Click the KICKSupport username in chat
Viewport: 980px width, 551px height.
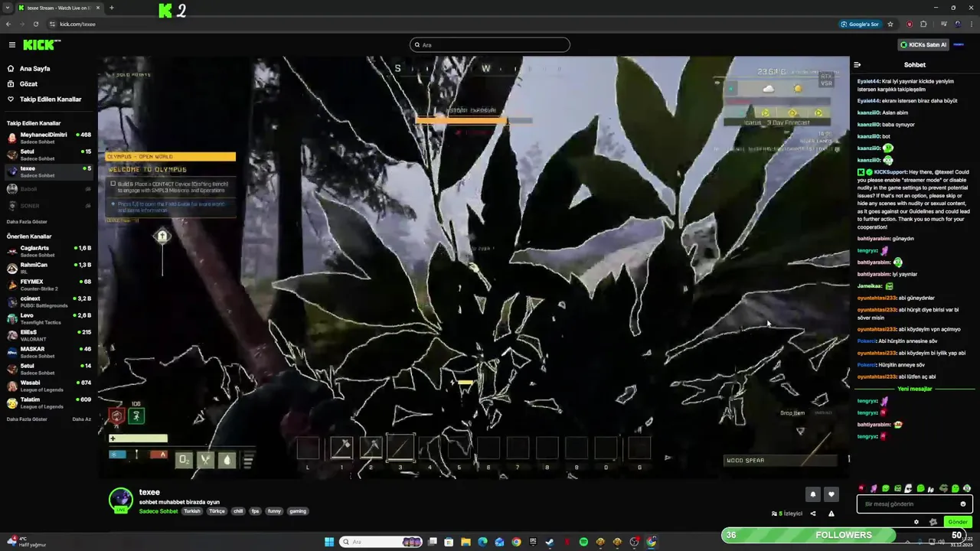point(890,172)
